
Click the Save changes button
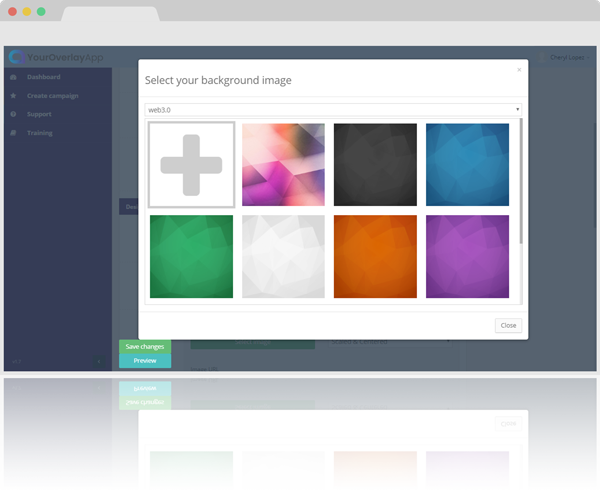pyautogui.click(x=145, y=346)
